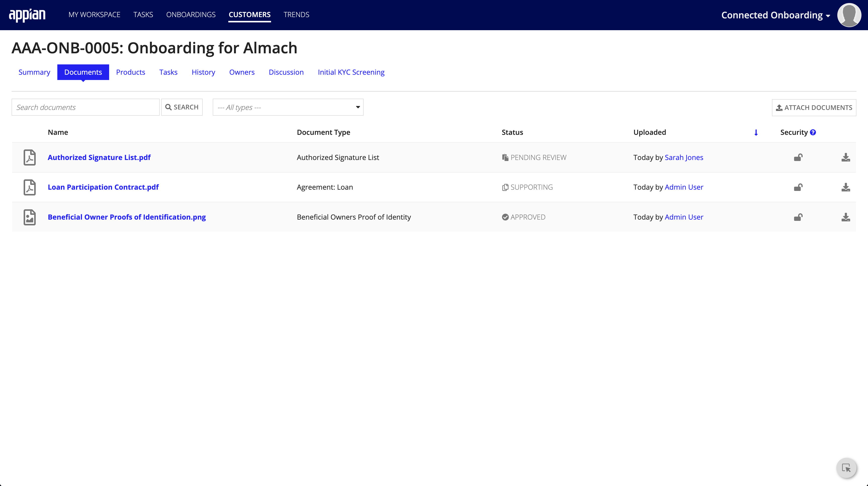The width and height of the screenshot is (868, 486).
Task: Download Loan Participation Contract.pdf
Action: click(846, 187)
